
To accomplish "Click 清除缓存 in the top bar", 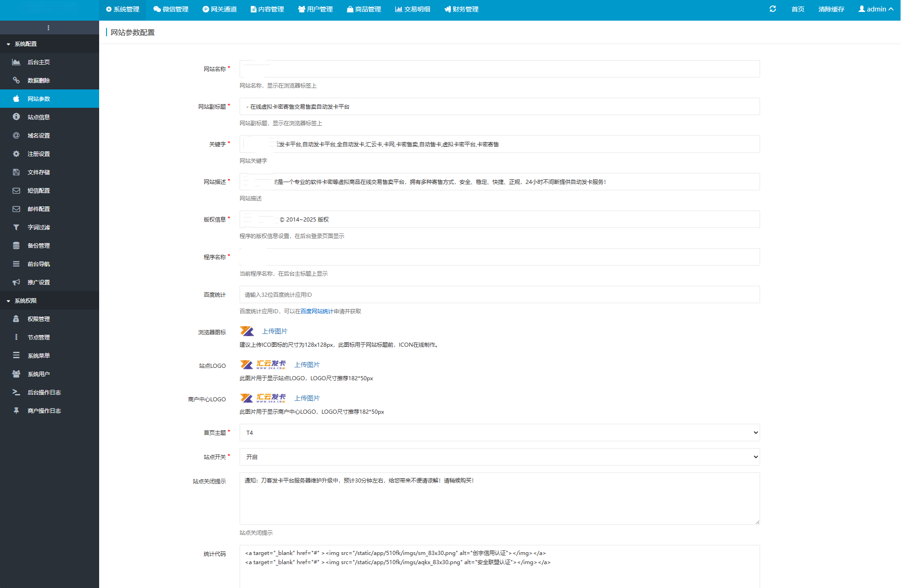I will point(831,9).
